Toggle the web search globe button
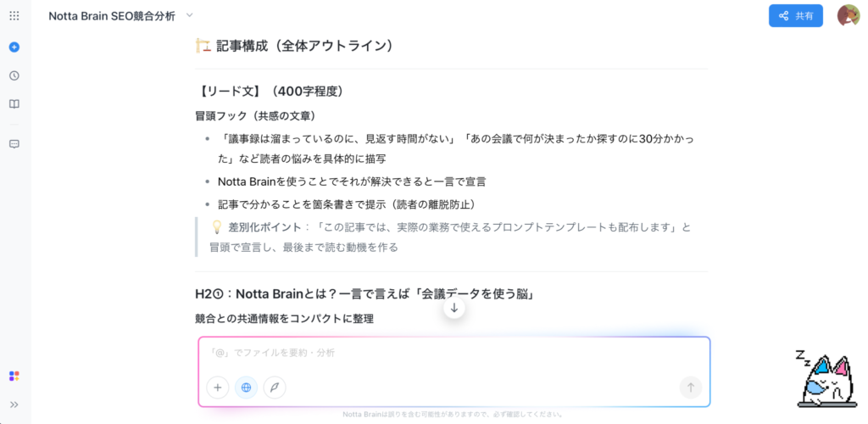This screenshot has width=868, height=424. (x=247, y=388)
